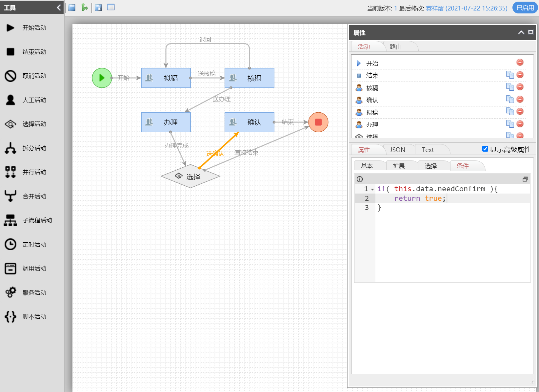Collapse the 工具 sidebar panel
The width and height of the screenshot is (539, 392).
pyautogui.click(x=59, y=8)
